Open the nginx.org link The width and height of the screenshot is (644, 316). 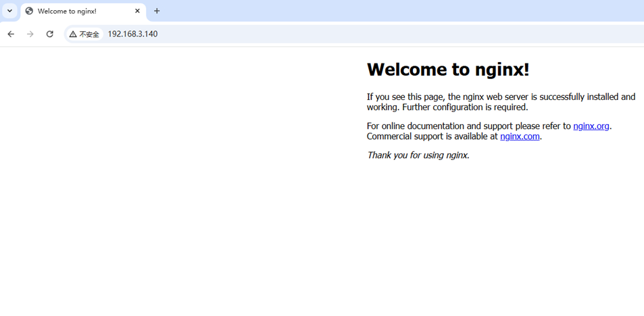coord(591,126)
